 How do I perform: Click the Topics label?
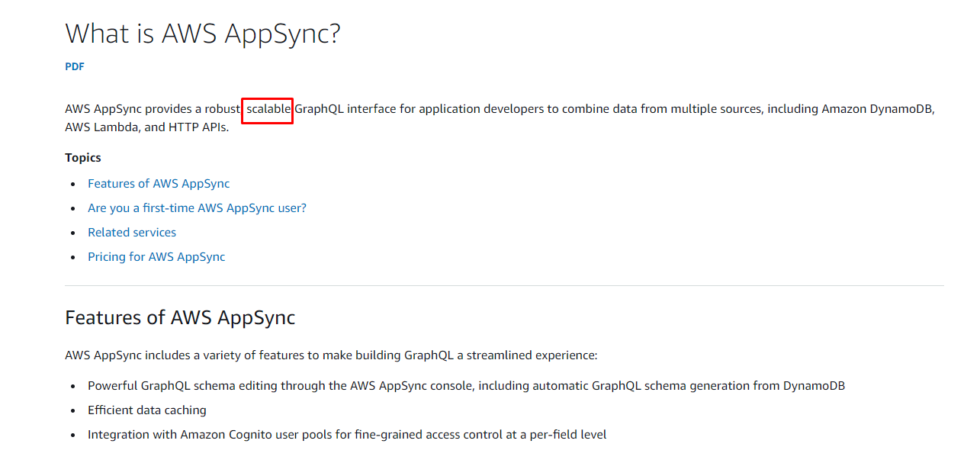[82, 157]
